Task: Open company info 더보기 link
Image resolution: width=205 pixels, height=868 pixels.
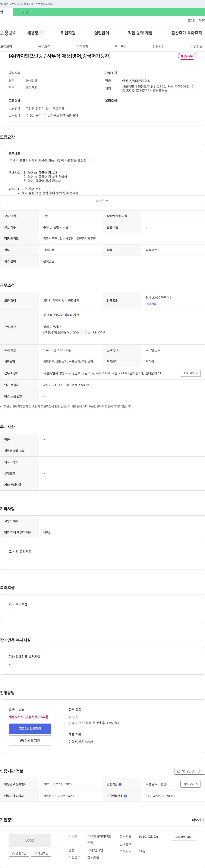Action: (198, 820)
